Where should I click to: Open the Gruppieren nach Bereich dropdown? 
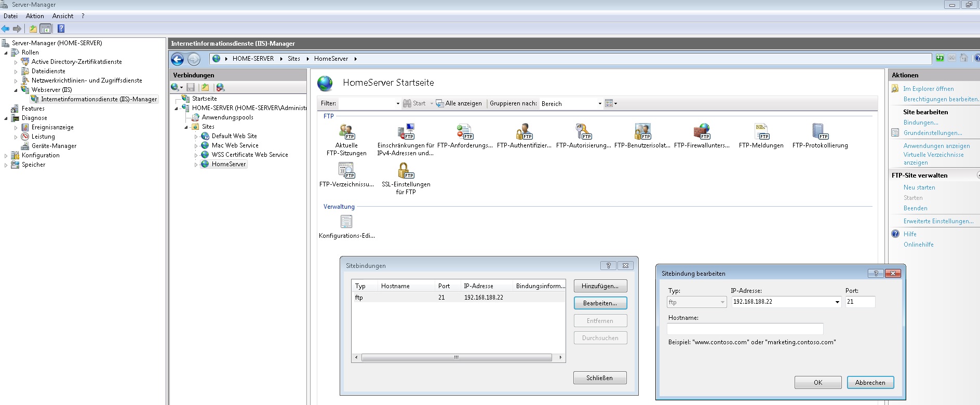[600, 103]
